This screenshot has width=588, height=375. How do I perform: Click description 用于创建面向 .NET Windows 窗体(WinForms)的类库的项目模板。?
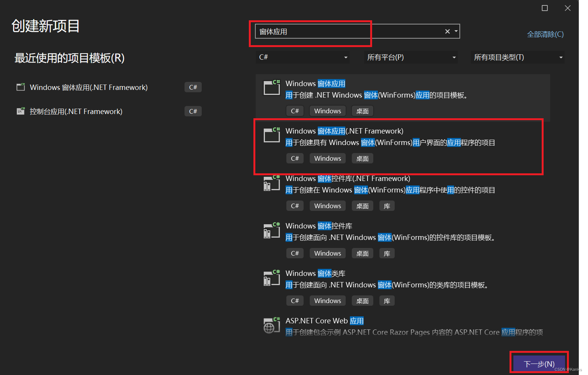pos(388,285)
